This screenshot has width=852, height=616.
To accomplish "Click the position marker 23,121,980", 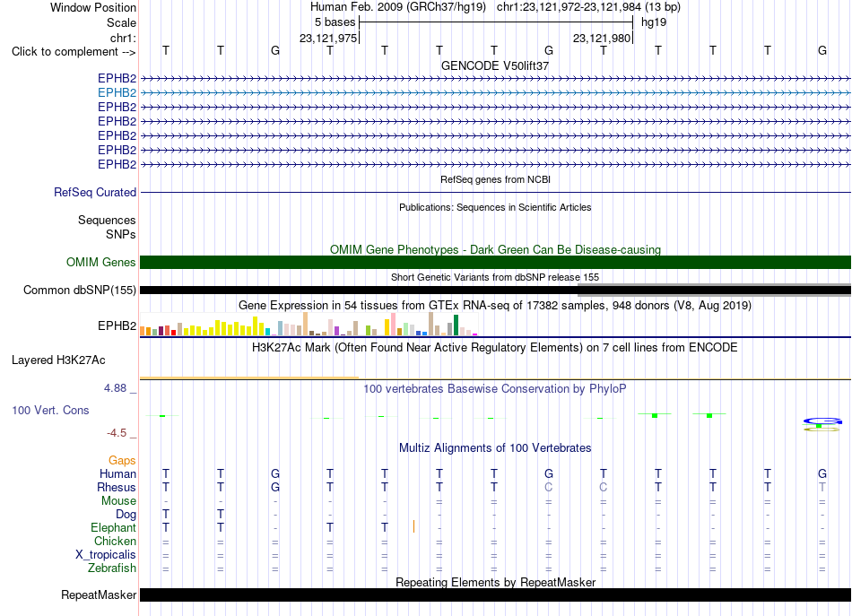I will tap(602, 38).
